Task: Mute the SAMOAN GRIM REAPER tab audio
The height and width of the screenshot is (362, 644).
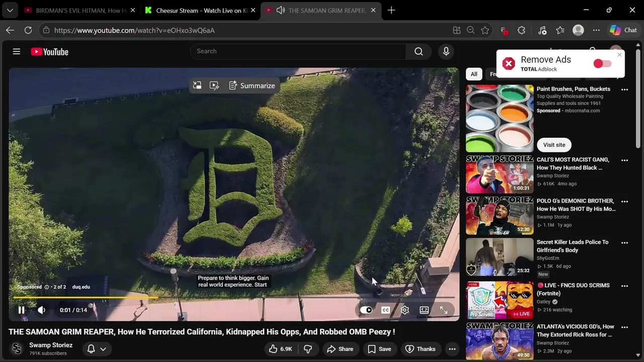Action: [281, 11]
